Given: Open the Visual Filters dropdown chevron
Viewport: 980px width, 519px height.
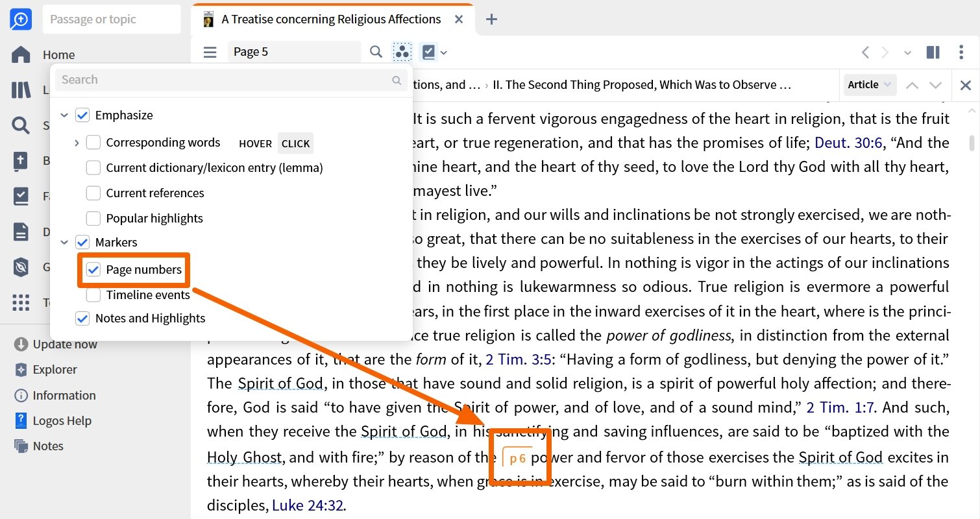Looking at the screenshot, I should [444, 52].
